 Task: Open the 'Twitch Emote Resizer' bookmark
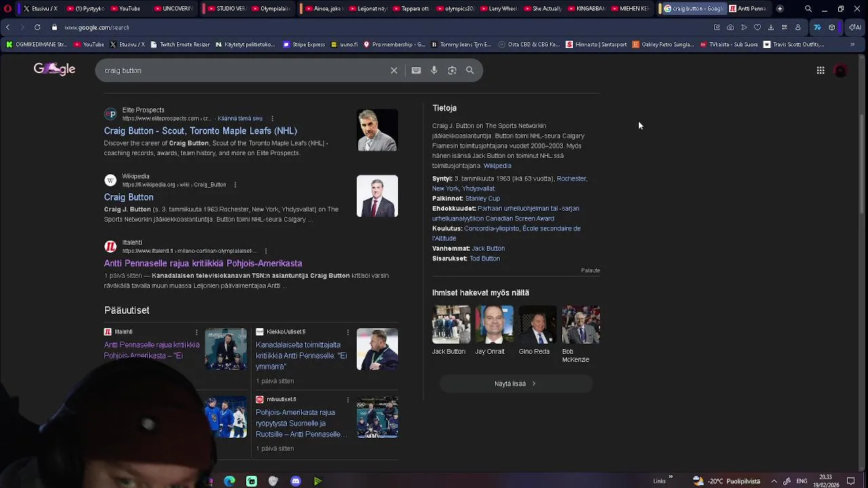tap(179, 45)
